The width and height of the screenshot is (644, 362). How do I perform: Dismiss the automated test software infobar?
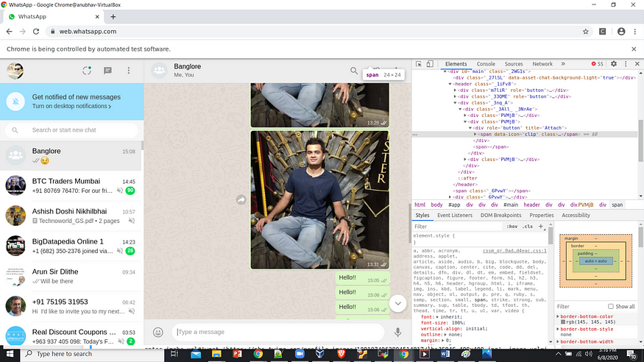coord(634,49)
